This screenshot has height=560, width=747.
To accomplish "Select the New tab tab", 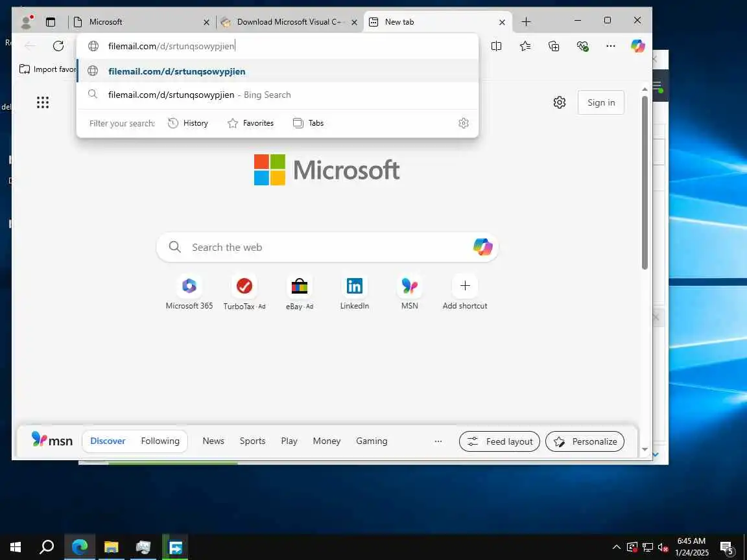I will pyautogui.click(x=437, y=22).
